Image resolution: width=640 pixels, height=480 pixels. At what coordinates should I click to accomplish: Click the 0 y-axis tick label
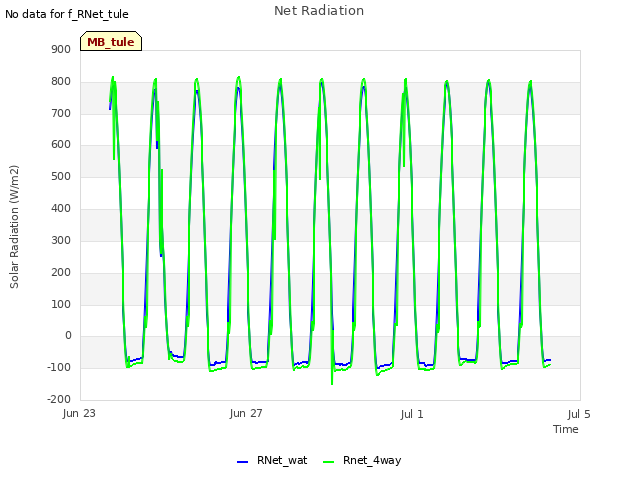[x=68, y=336]
